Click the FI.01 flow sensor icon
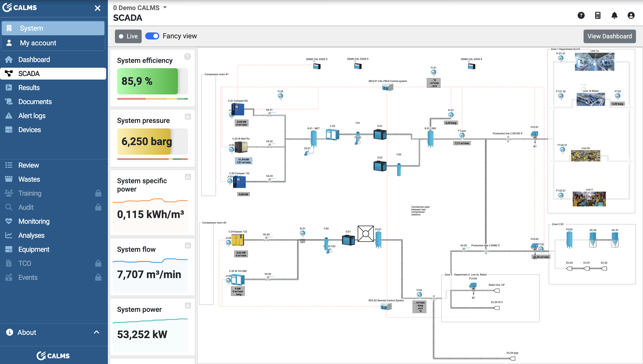 [433, 73]
